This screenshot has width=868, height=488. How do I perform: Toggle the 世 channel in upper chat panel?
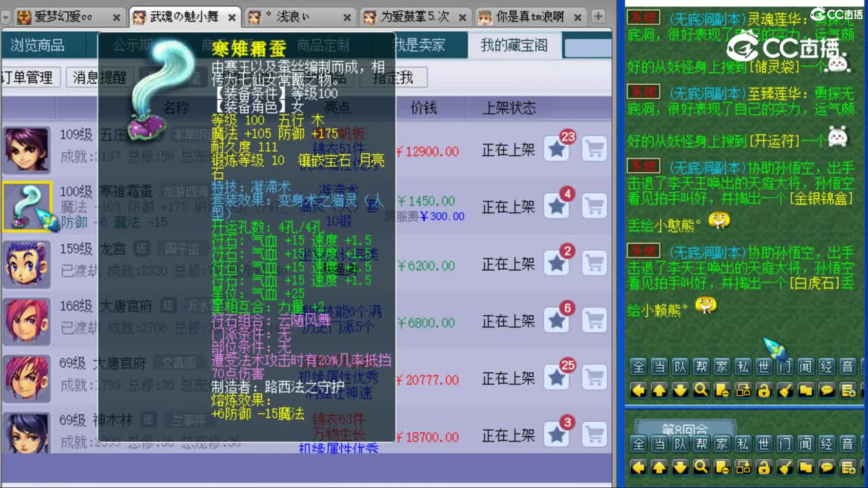(x=764, y=367)
